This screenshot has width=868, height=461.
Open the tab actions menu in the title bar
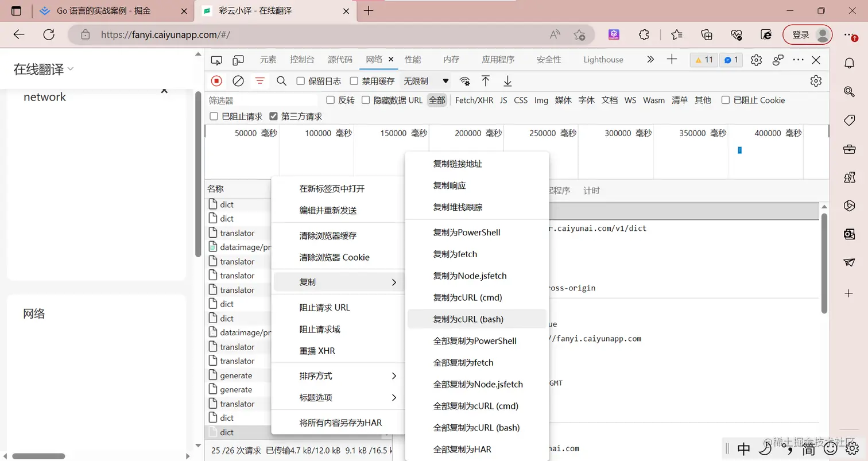[x=16, y=11]
